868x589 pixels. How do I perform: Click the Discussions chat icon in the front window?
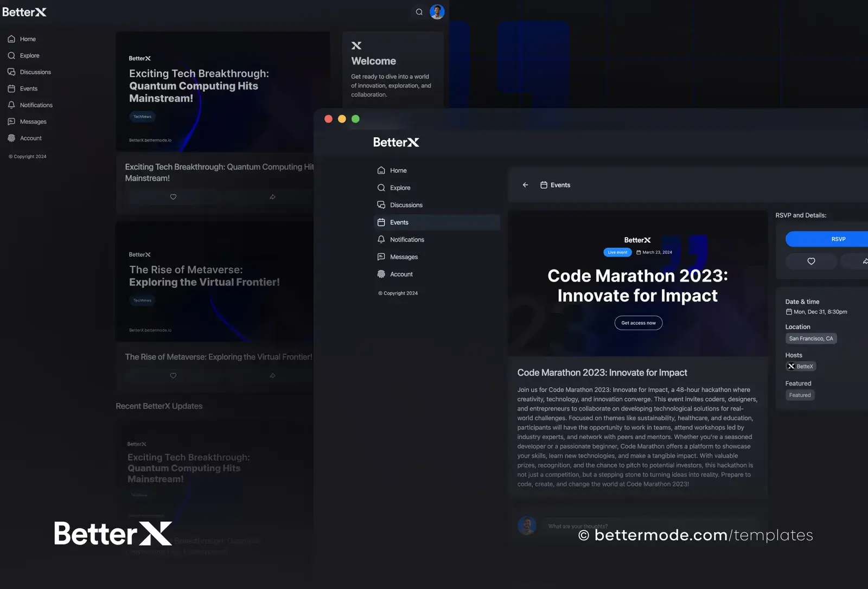[381, 205]
